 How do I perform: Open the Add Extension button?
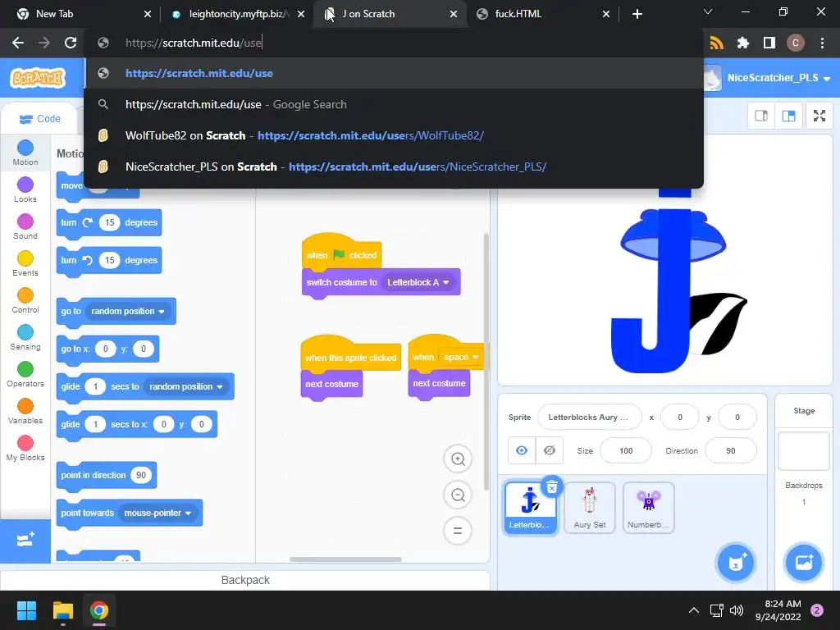(x=25, y=540)
